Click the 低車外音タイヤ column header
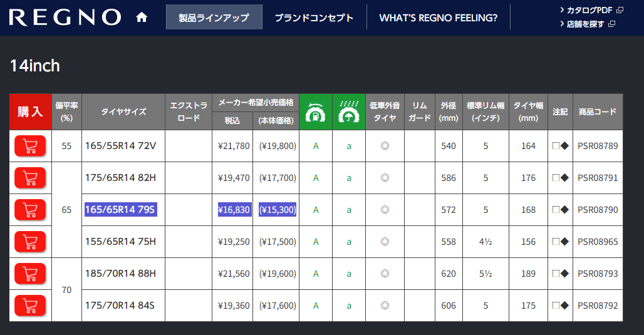Viewport: 644px width, 335px height. 385,111
